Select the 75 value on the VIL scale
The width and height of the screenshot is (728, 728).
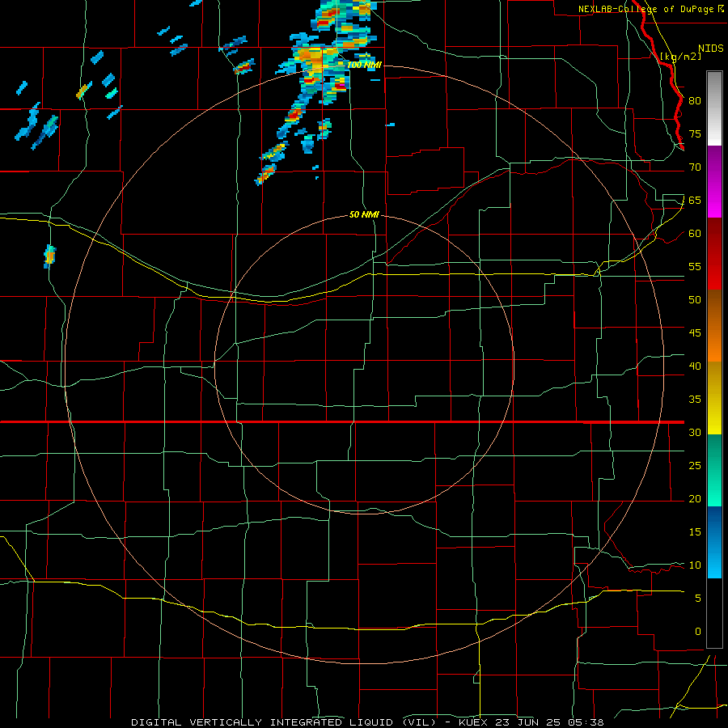(x=695, y=133)
